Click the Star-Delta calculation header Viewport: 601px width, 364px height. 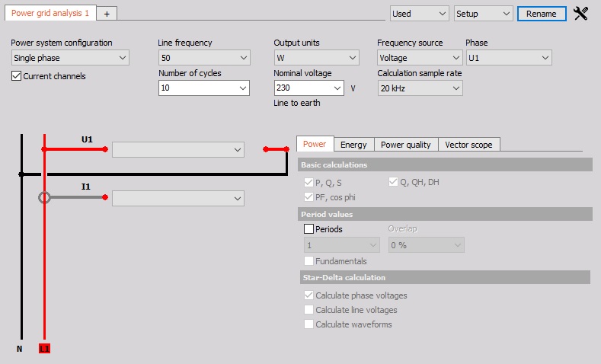(x=445, y=277)
